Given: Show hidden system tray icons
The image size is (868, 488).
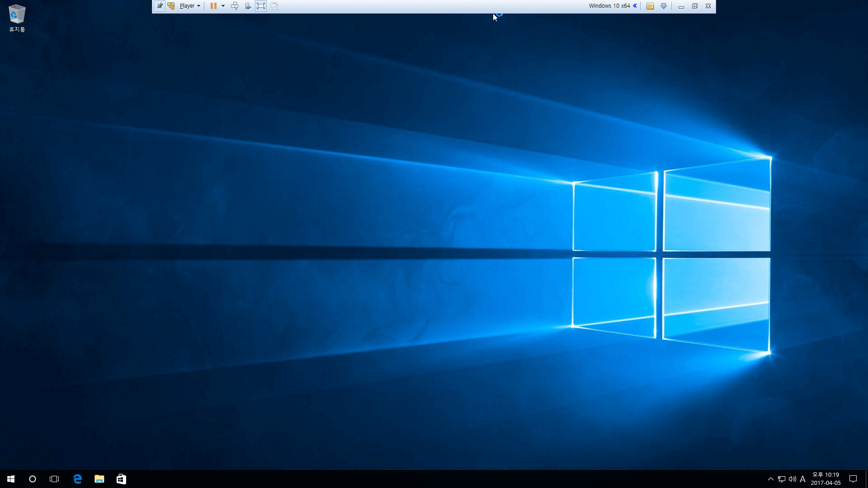Looking at the screenshot, I should click(x=770, y=479).
